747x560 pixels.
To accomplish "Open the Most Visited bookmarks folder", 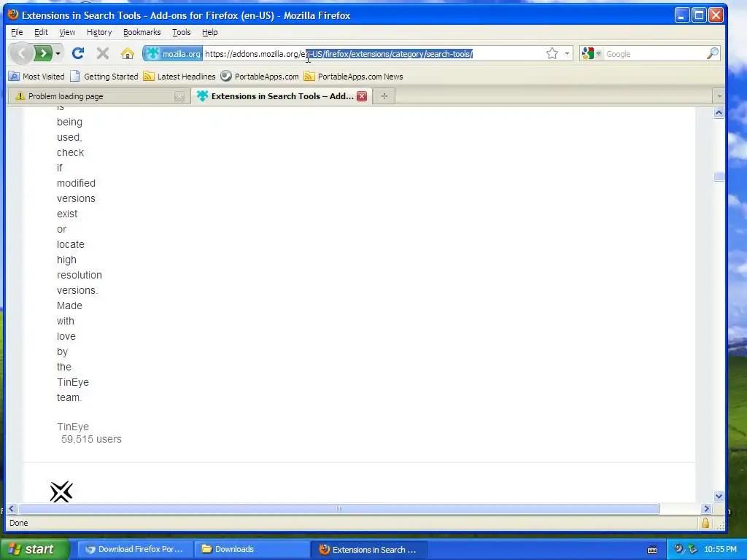I will (x=36, y=76).
